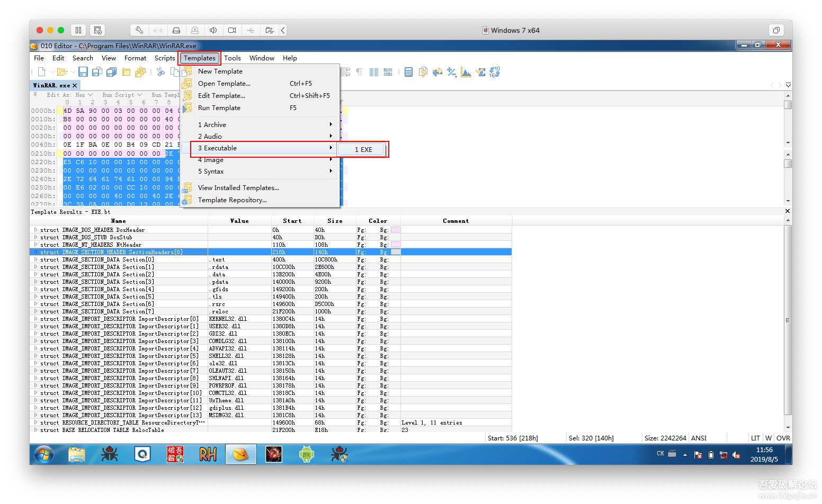Choose Open Template... menu entry

pyautogui.click(x=260, y=84)
